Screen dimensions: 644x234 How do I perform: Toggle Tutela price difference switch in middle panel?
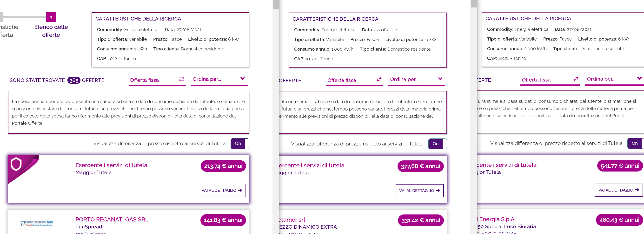pyautogui.click(x=438, y=144)
